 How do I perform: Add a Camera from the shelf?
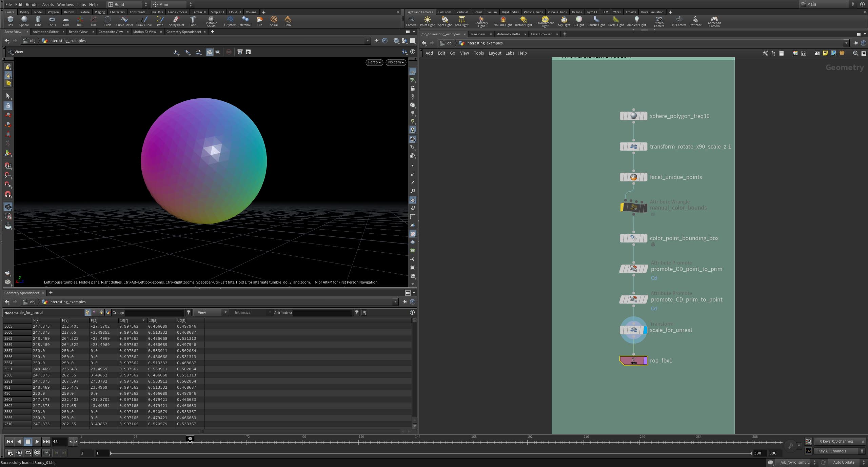(x=411, y=21)
